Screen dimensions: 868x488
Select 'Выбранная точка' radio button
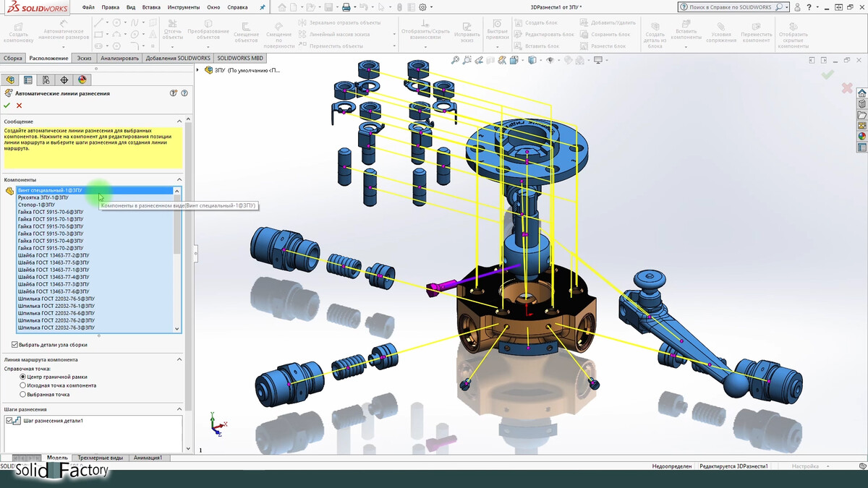(x=22, y=395)
